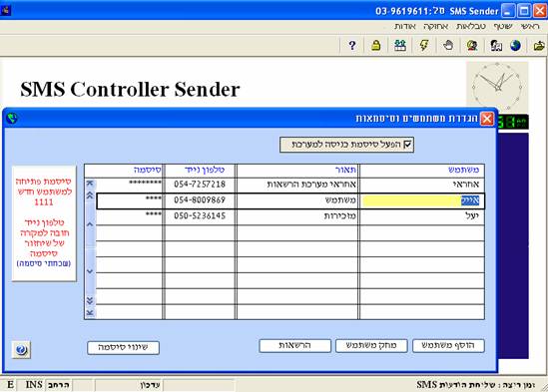
Task: Select phone number cell 050-5236145
Action: click(x=200, y=216)
